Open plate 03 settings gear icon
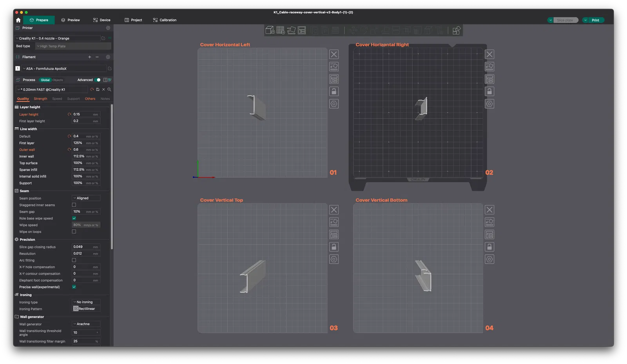 [x=334, y=259]
